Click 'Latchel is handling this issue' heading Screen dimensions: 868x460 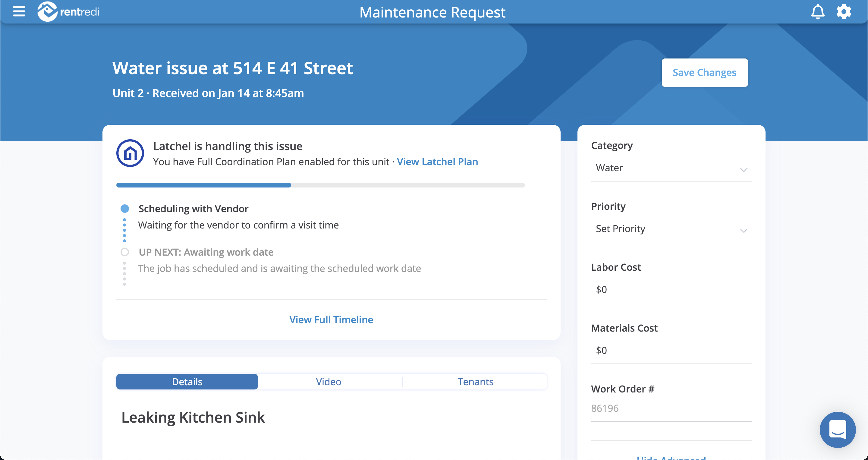point(228,146)
